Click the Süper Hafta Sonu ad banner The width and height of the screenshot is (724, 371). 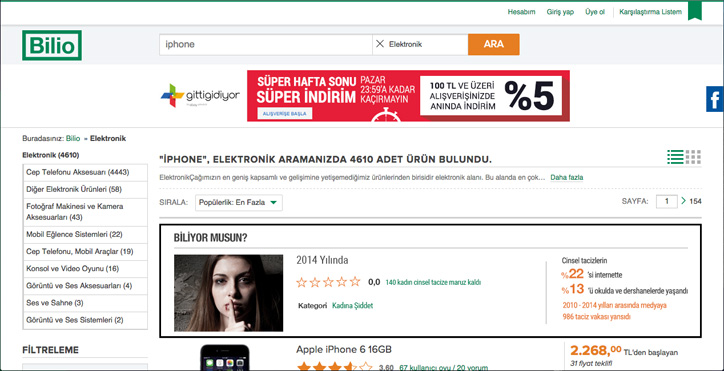coord(408,96)
